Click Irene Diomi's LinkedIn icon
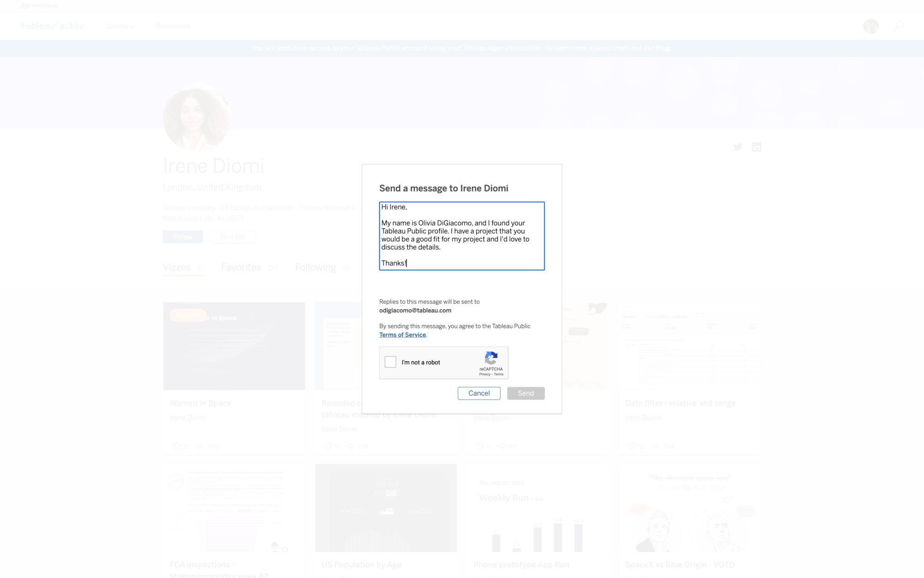Screen dimensions: 924x578 (756, 147)
